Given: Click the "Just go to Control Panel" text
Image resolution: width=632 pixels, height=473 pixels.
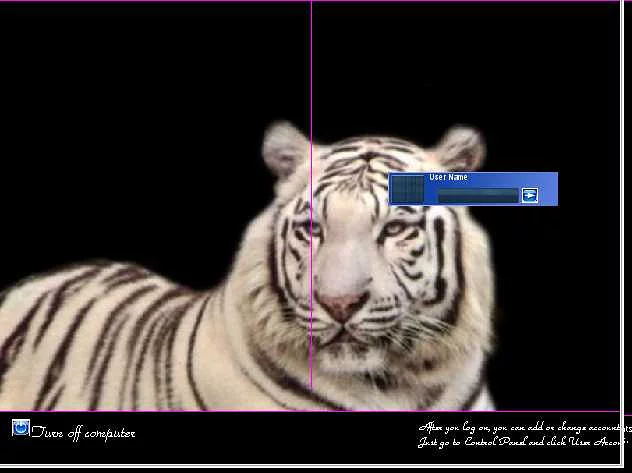Looking at the screenshot, I should click(x=520, y=442).
